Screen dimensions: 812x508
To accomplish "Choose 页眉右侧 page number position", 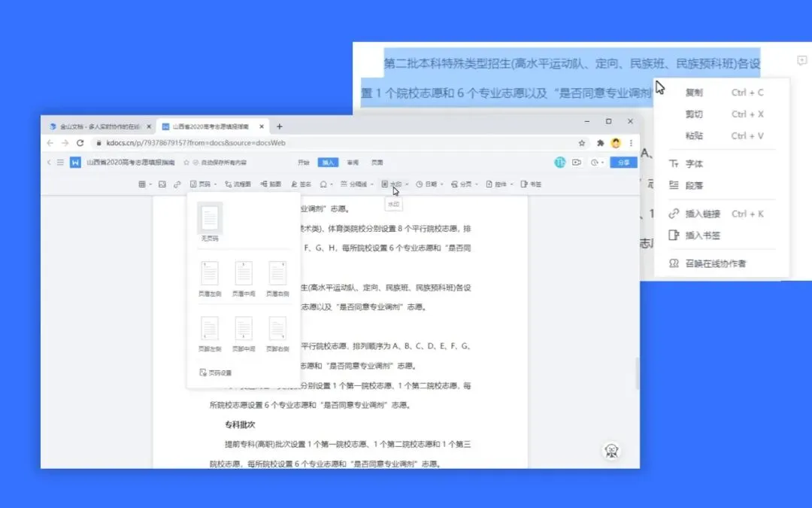I will (x=277, y=278).
